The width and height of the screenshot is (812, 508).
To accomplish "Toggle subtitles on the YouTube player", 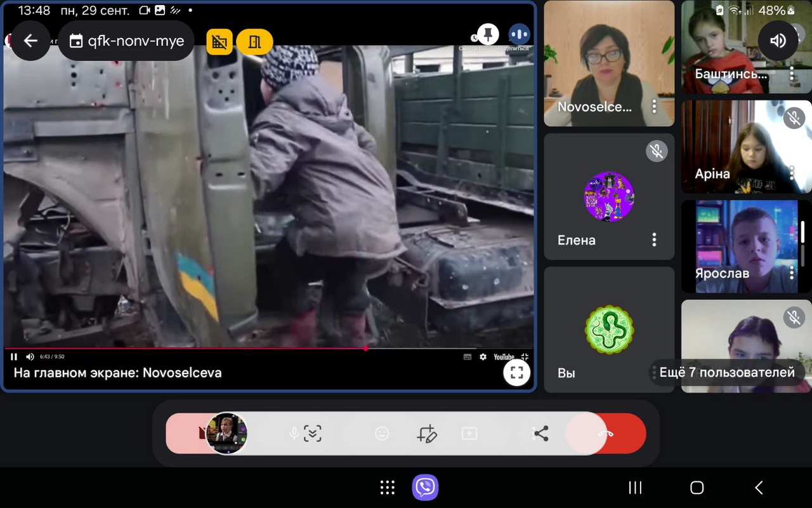I will coord(468,357).
